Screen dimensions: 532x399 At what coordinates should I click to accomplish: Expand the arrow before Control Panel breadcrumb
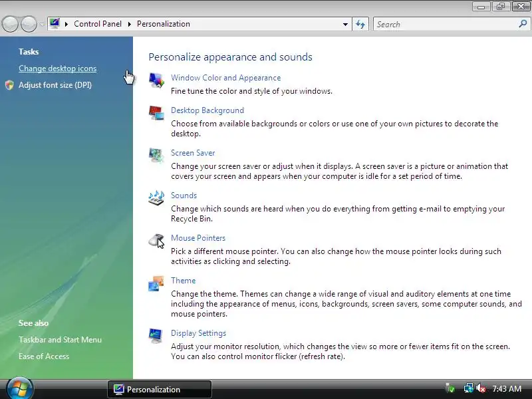point(66,24)
